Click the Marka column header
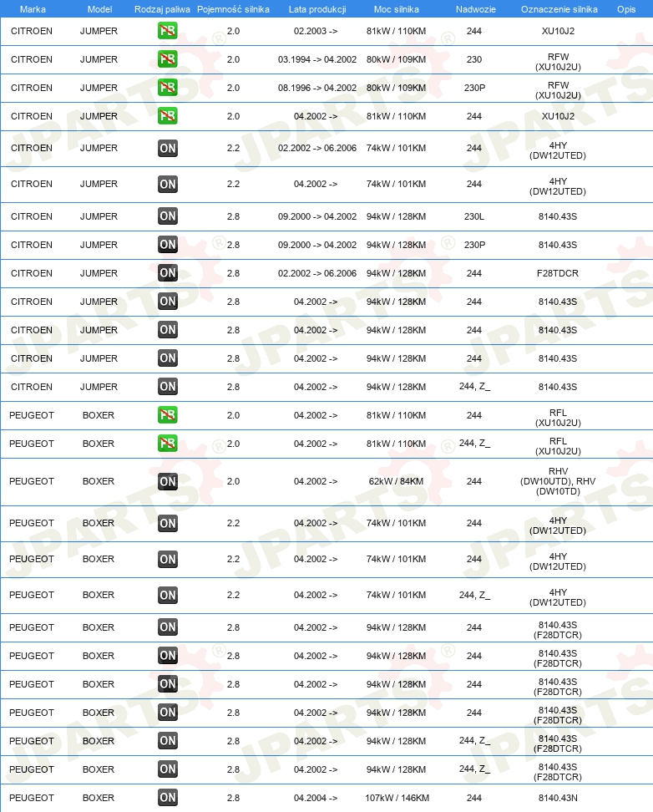 click(33, 9)
